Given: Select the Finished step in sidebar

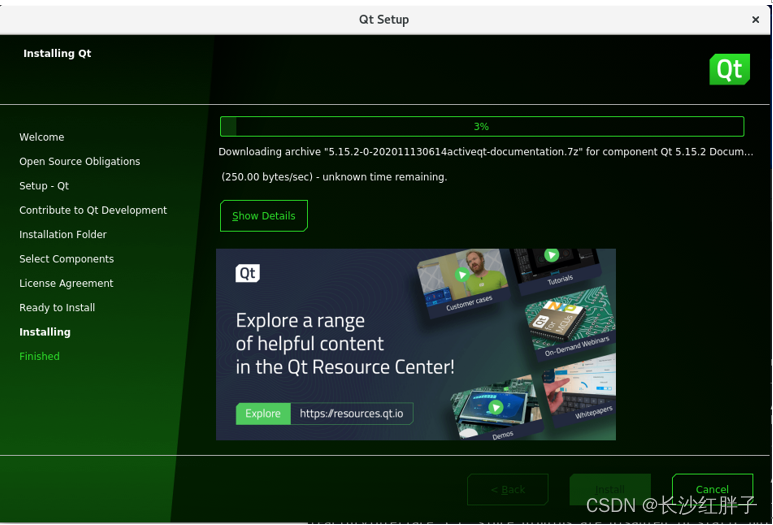Looking at the screenshot, I should [x=39, y=356].
